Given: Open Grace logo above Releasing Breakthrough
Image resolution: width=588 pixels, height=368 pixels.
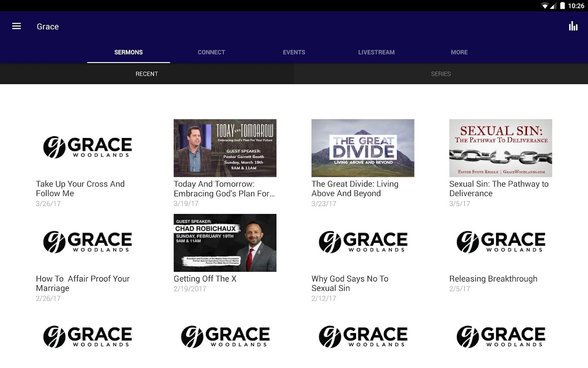Looking at the screenshot, I should tap(501, 242).
